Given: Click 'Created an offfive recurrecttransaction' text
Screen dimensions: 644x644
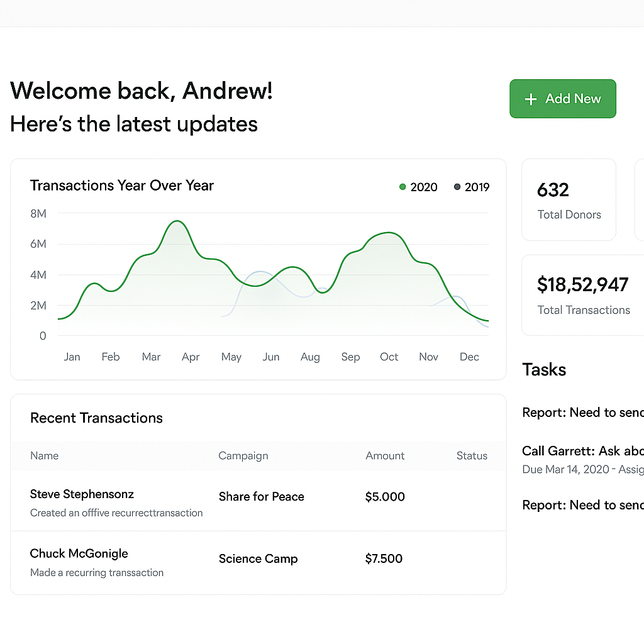Looking at the screenshot, I should pyautogui.click(x=116, y=513).
